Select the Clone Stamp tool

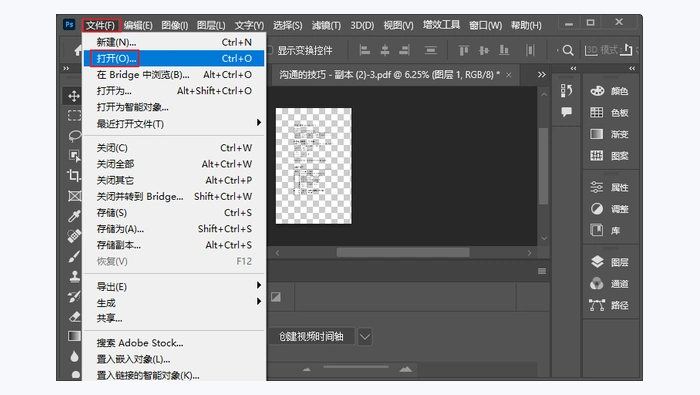tap(74, 277)
